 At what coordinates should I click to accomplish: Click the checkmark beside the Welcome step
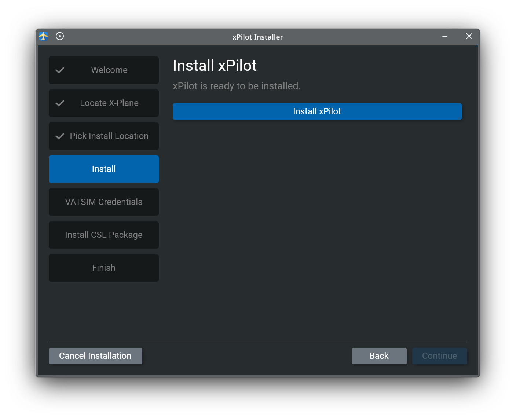[60, 70]
